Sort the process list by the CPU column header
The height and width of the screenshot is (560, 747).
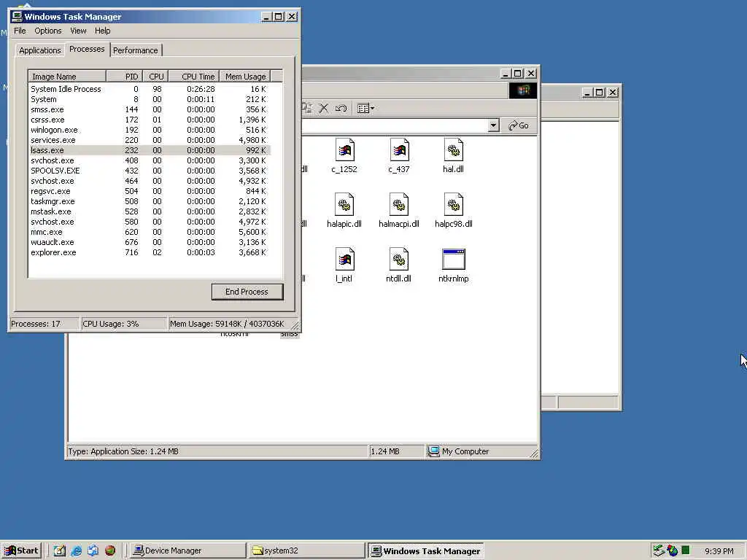(155, 76)
